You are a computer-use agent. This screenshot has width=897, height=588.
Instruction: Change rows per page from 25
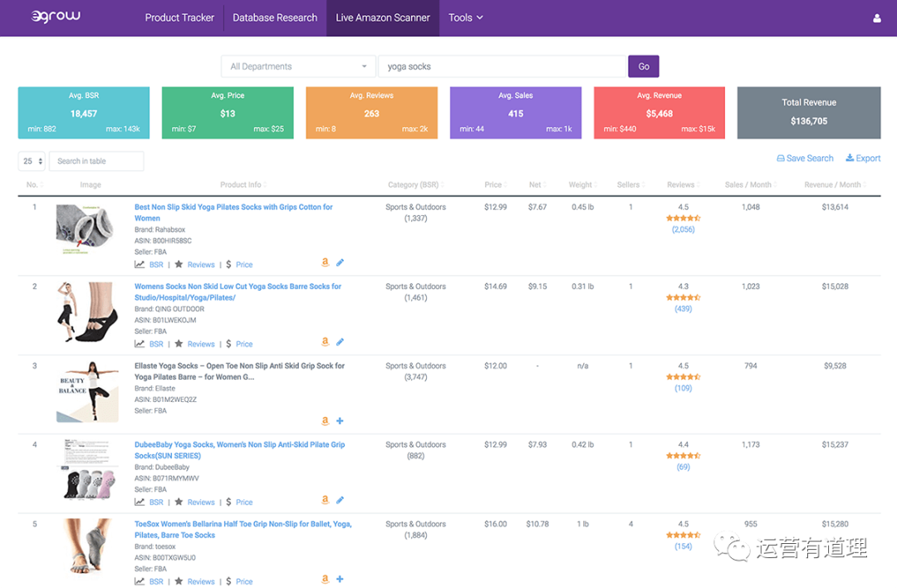(32, 161)
